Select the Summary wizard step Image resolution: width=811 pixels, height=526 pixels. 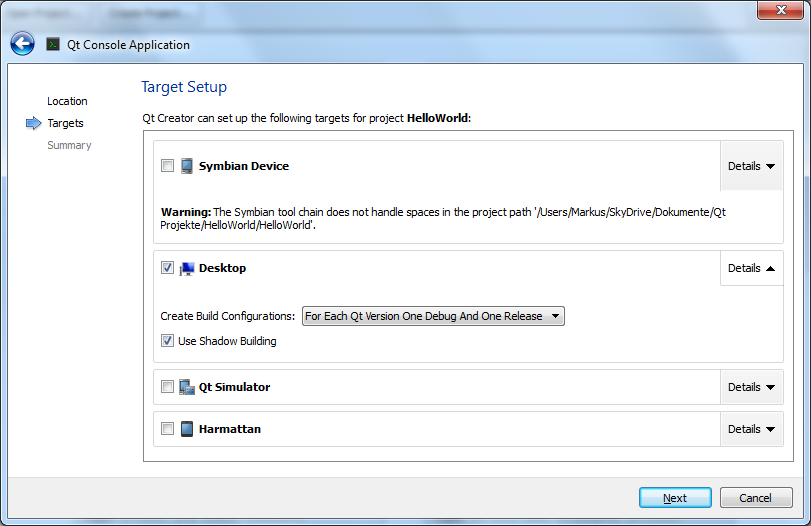click(x=69, y=145)
